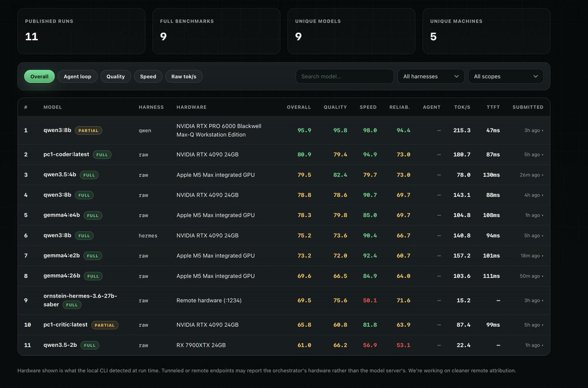Screen dimensions: 588x388
Task: Switch to the Quality tab
Action: pyautogui.click(x=116, y=77)
